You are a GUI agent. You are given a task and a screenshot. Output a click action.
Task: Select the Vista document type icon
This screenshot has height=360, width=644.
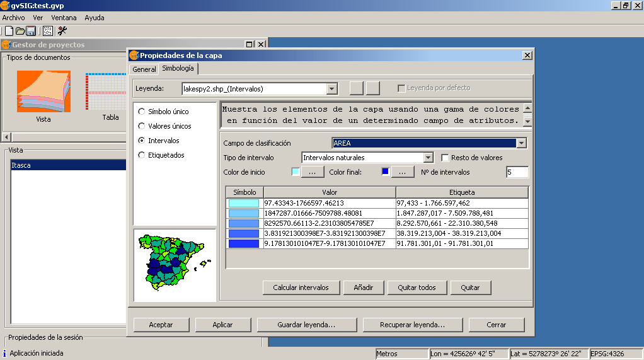[x=43, y=91]
